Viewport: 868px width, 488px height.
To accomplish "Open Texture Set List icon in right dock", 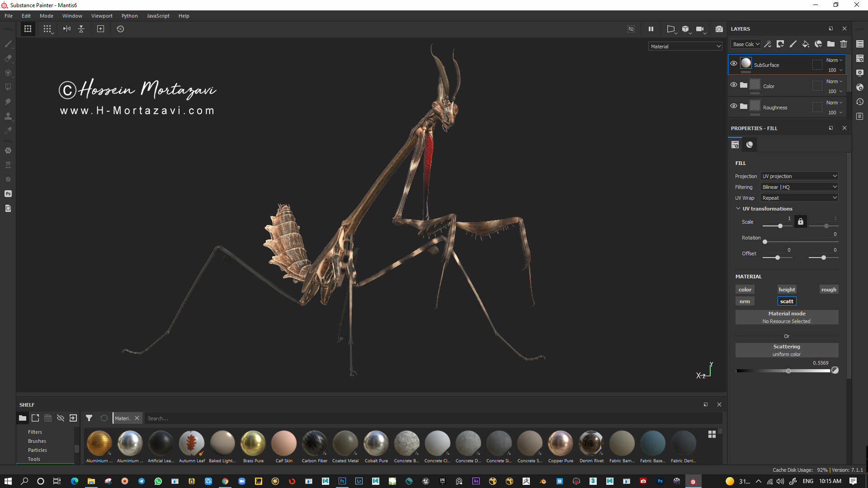I will click(860, 44).
